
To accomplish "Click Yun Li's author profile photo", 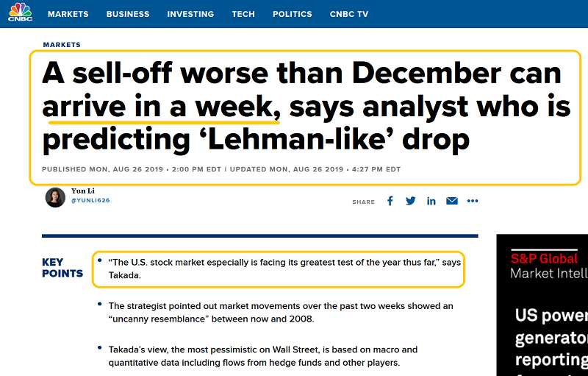I will pos(55,197).
